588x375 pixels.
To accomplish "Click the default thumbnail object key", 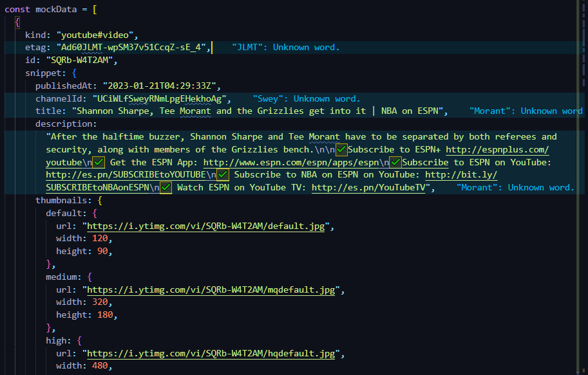I will coord(63,214).
